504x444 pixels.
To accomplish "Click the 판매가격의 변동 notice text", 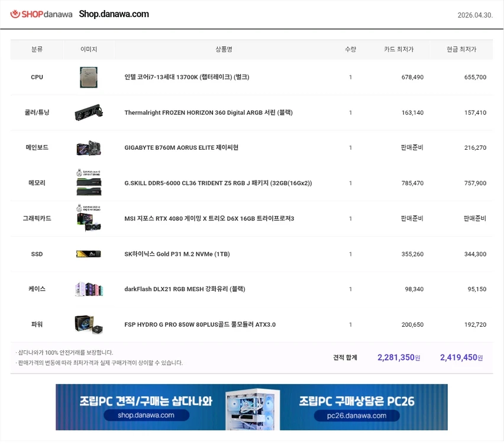I will 99,363.
